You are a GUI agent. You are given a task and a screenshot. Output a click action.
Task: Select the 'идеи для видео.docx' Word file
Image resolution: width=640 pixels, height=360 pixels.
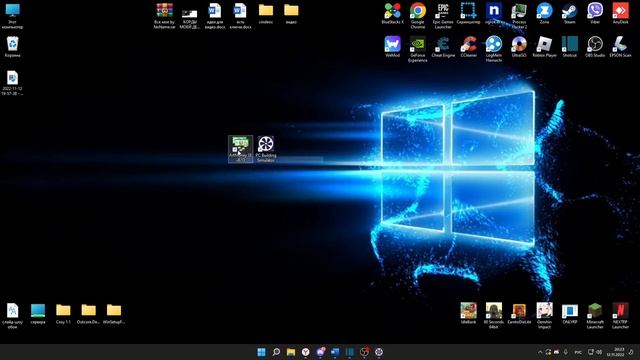[x=215, y=16]
